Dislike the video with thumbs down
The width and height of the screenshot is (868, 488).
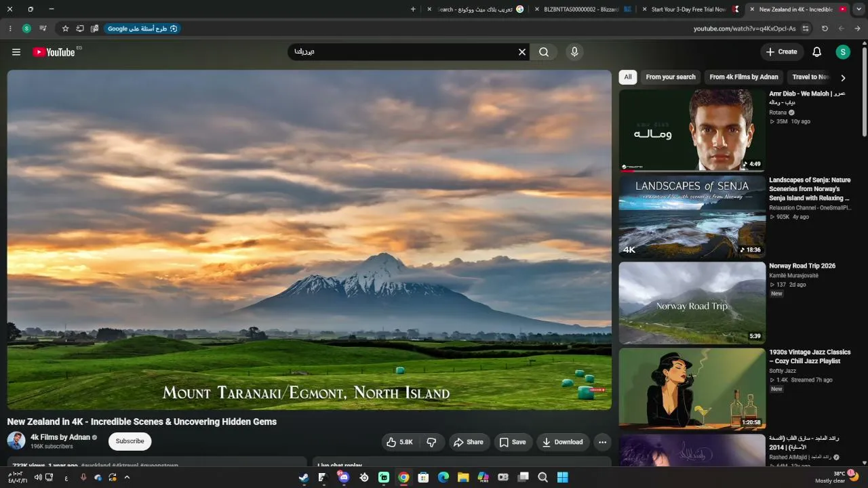(x=431, y=442)
